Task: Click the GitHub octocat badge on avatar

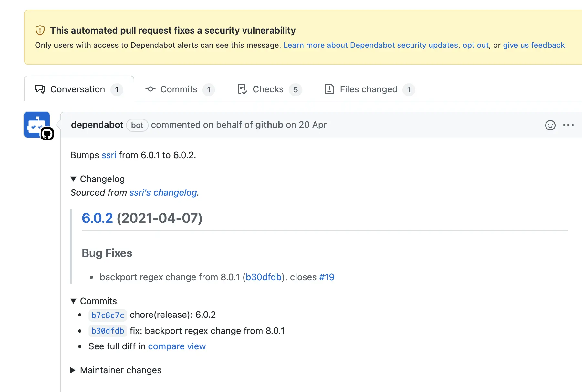Action: click(x=47, y=134)
